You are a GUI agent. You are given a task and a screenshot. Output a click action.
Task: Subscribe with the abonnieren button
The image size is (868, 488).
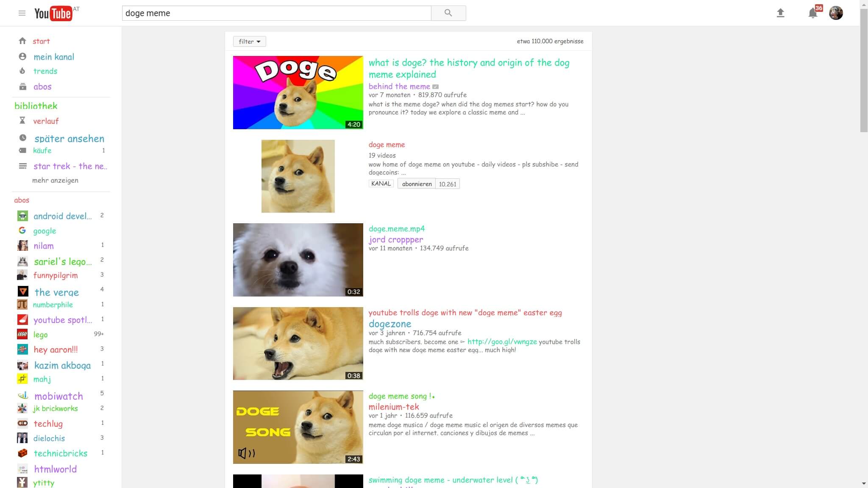[417, 184]
